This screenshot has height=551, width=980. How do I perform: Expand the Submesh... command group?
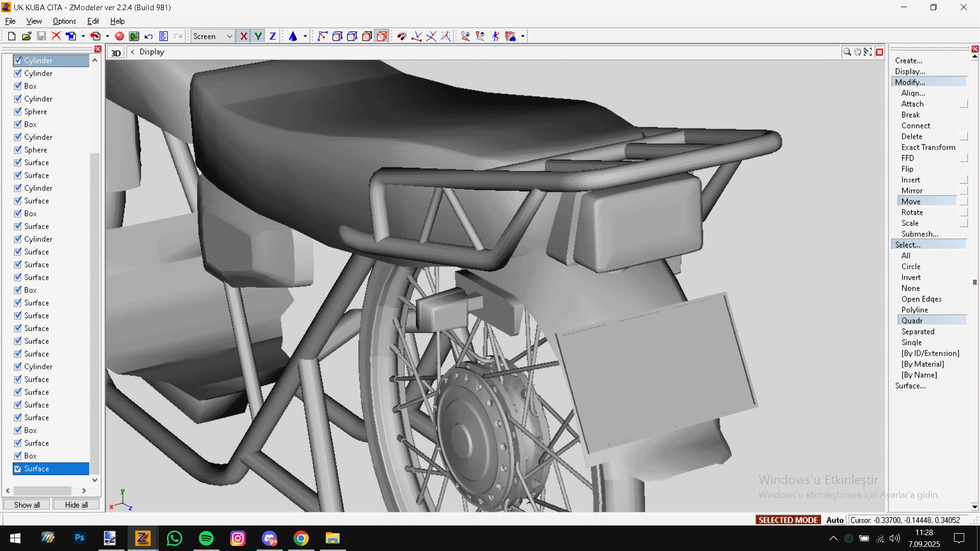[919, 234]
